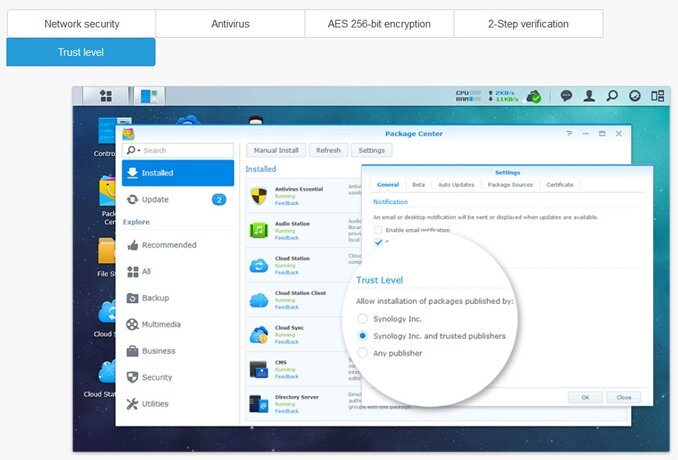The image size is (678, 460).
Task: Toggle the checked notification checkbox
Action: pos(378,242)
